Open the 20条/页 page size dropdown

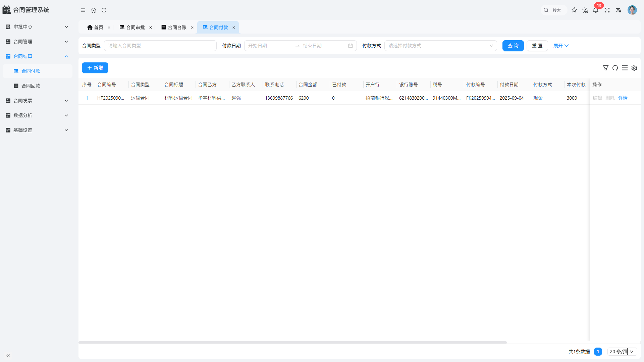point(622,352)
